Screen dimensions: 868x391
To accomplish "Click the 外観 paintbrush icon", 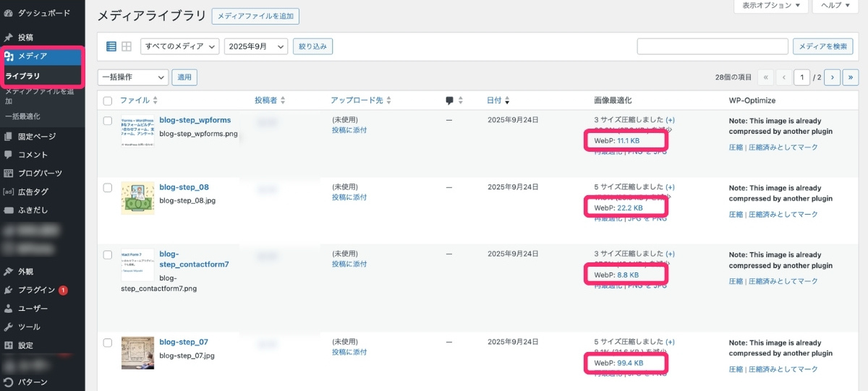I will (x=9, y=272).
